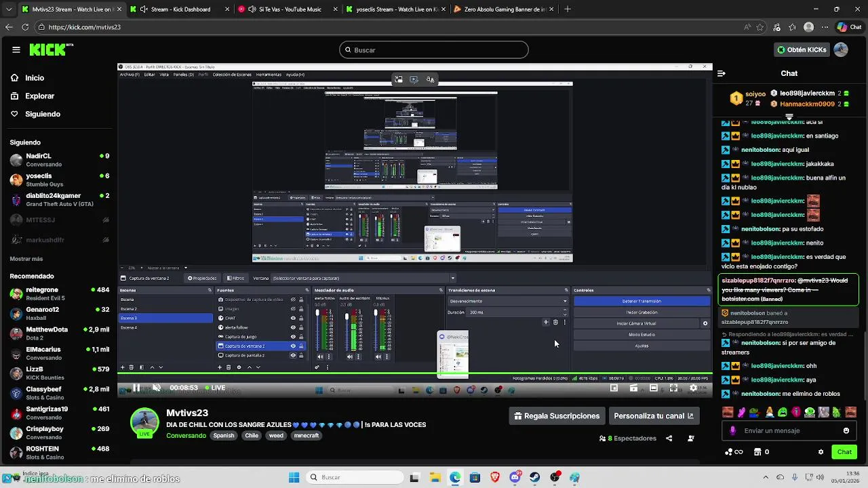Mute the YouTube Music tab speaker icon
The height and width of the screenshot is (488, 868).
click(252, 9)
